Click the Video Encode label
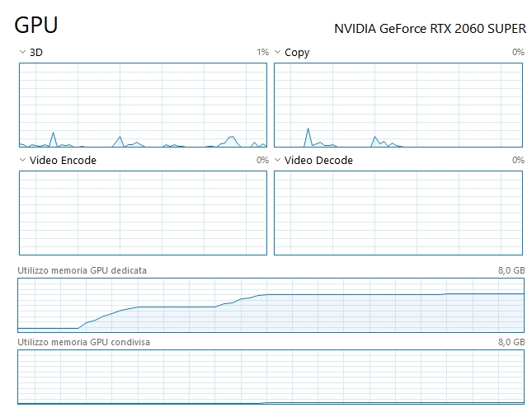Screen dimensions: 532x417 point(63,161)
